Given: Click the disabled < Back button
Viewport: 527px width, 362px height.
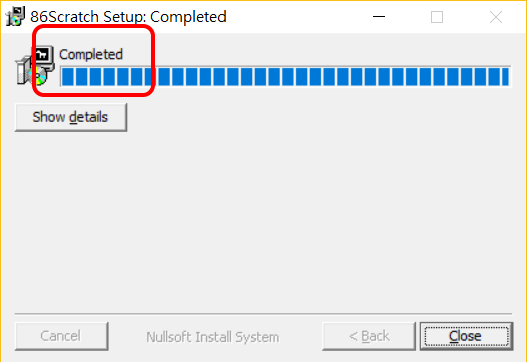Looking at the screenshot, I should click(x=369, y=336).
